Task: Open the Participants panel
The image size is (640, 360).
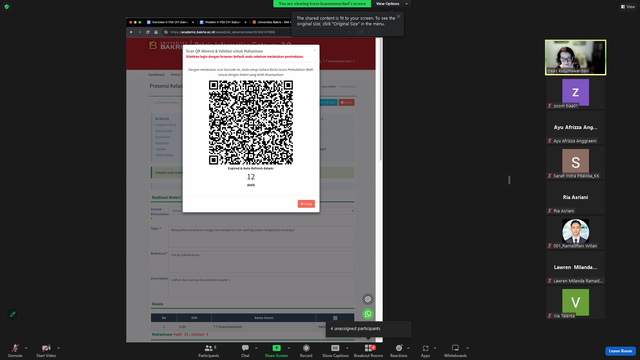Action: pyautogui.click(x=209, y=350)
